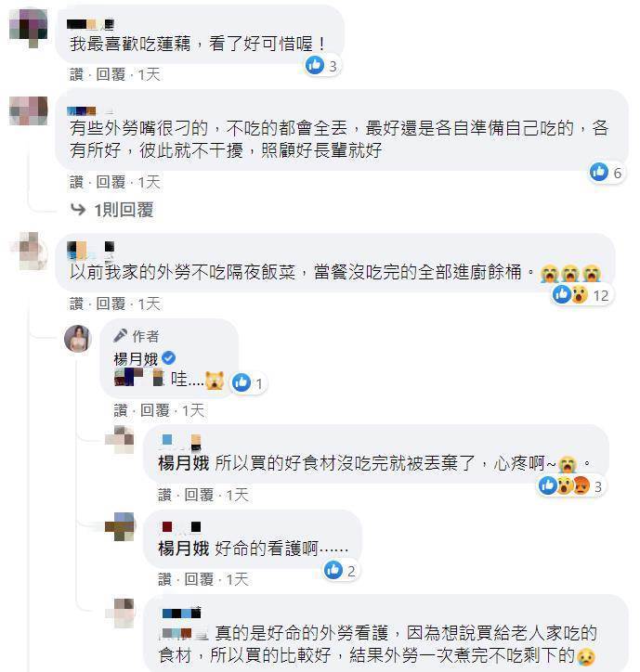Open 楊月娥's profile picture

[78, 338]
